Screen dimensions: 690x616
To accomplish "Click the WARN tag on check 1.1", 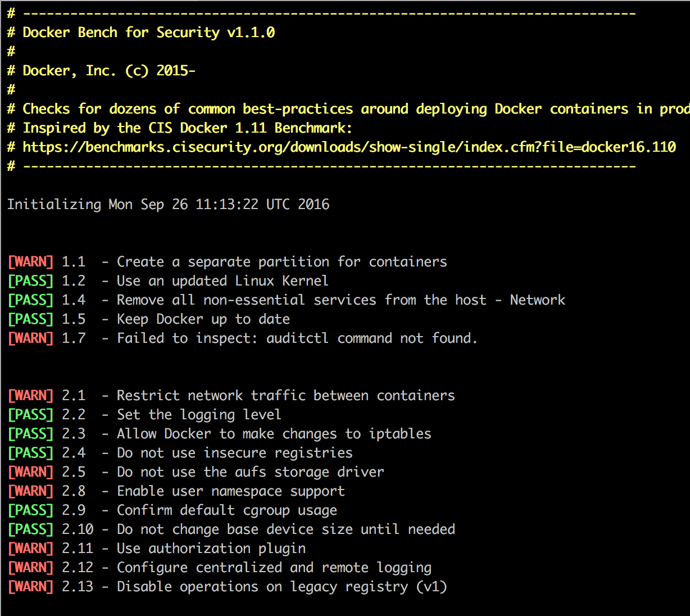I will point(30,261).
